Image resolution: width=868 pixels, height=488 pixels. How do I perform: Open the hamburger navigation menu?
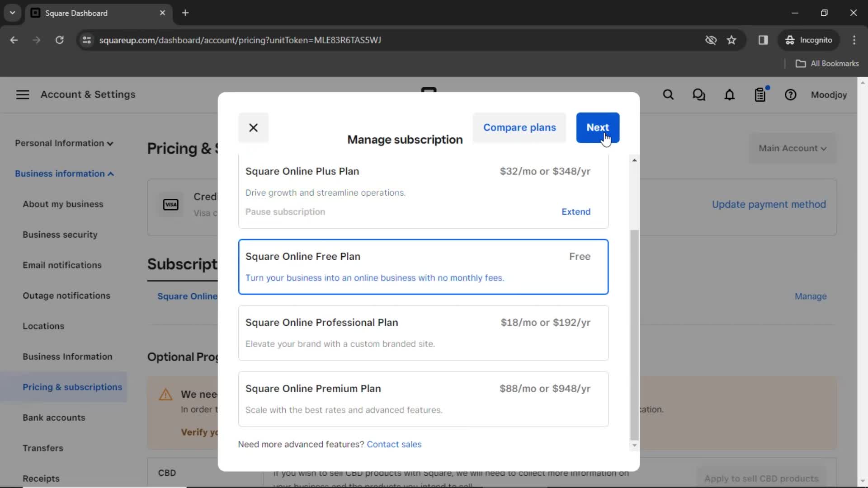coord(23,94)
